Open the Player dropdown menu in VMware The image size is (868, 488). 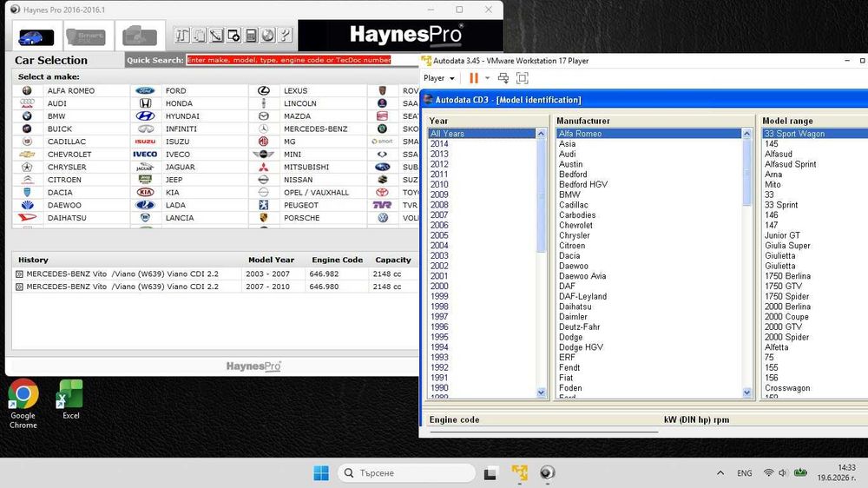(439, 78)
